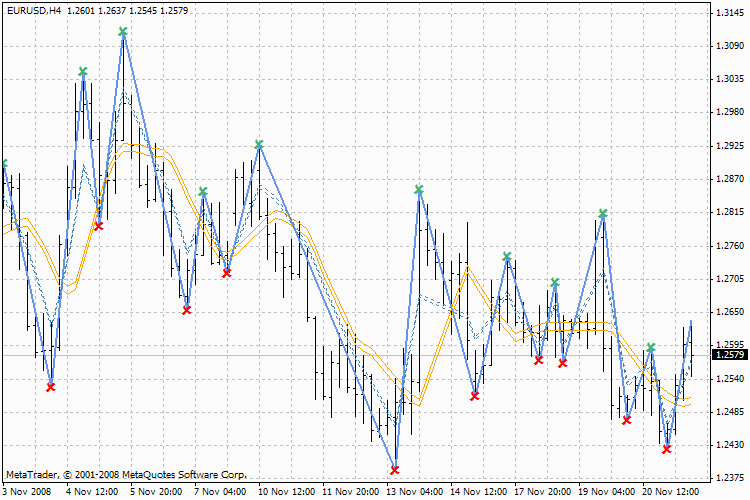Click the lowest red trough marker near 13 Nov
Image resolution: width=750 pixels, height=500 pixels.
point(395,470)
